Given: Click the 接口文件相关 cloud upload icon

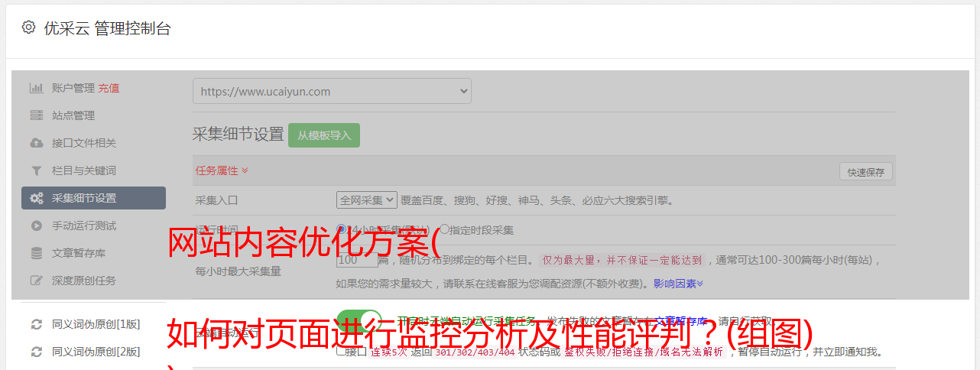Looking at the screenshot, I should pos(36,143).
